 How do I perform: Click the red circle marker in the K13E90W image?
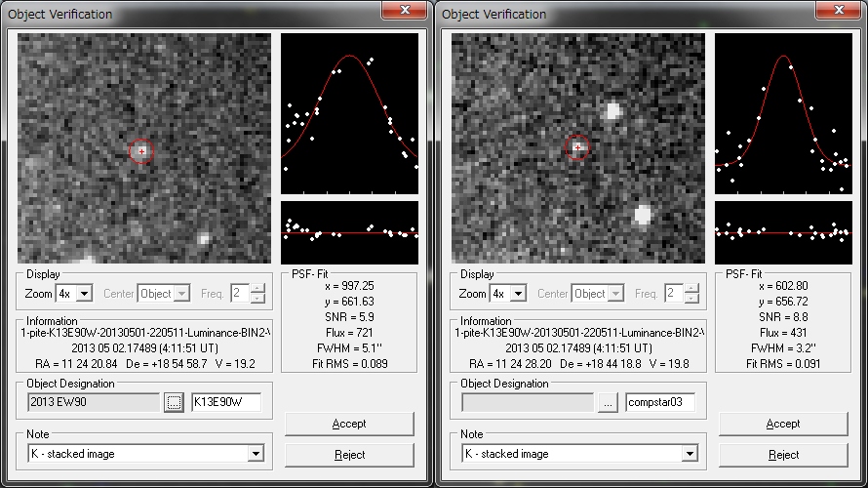click(142, 151)
